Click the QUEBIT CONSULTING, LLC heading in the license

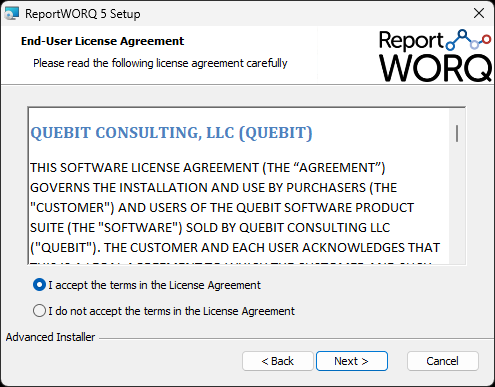[x=171, y=133]
